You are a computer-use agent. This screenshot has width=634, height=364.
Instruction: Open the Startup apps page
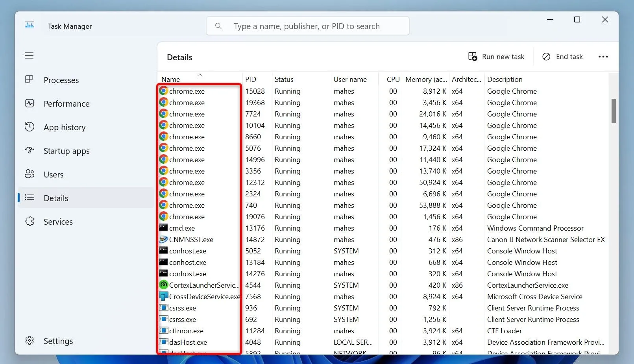(66, 151)
